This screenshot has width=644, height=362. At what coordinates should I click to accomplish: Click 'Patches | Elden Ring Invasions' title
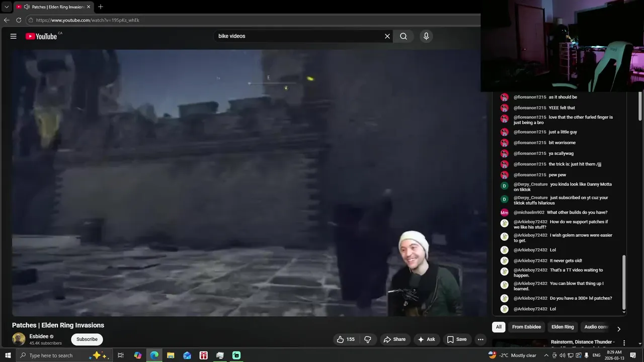(x=58, y=325)
